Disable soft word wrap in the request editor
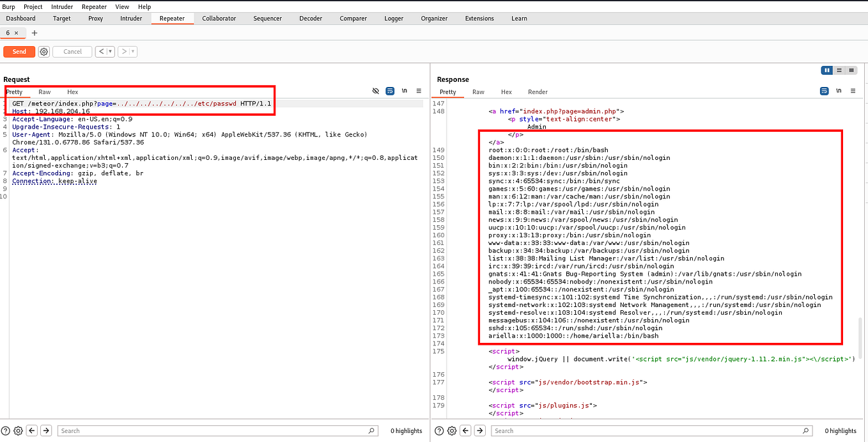The width and height of the screenshot is (868, 442). point(390,91)
